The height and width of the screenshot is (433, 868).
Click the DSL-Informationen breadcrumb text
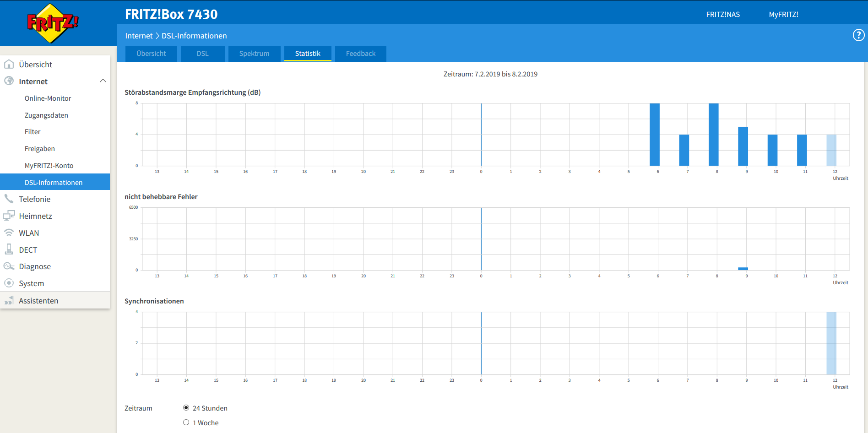[194, 36]
